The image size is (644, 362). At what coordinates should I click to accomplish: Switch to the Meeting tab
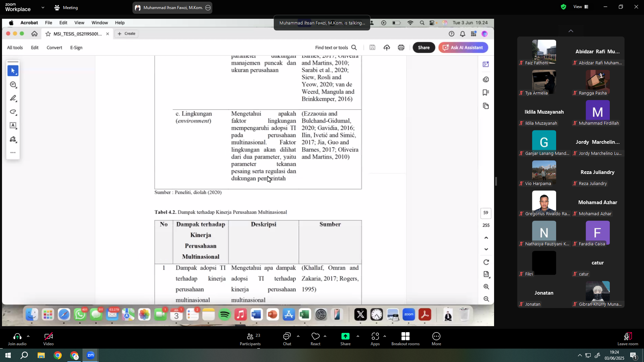click(66, 7)
